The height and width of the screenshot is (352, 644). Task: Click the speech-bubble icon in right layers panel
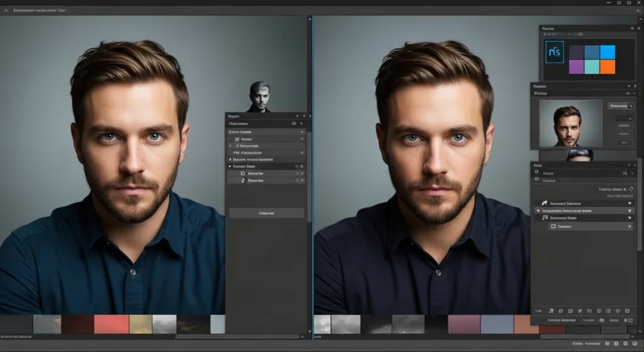pos(553,226)
